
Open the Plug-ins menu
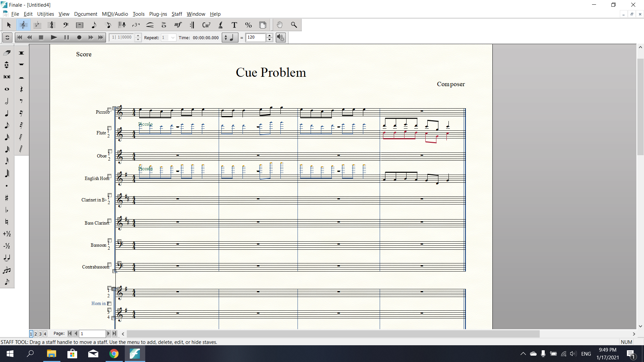point(158,14)
